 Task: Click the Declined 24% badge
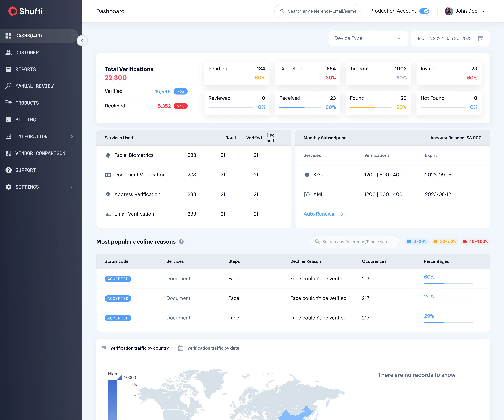point(181,106)
